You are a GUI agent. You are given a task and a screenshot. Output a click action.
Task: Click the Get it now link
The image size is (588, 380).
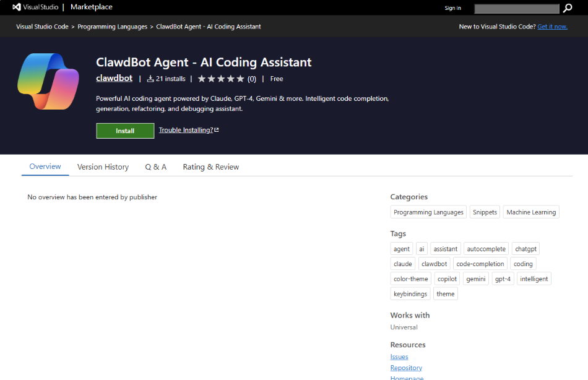click(x=552, y=27)
